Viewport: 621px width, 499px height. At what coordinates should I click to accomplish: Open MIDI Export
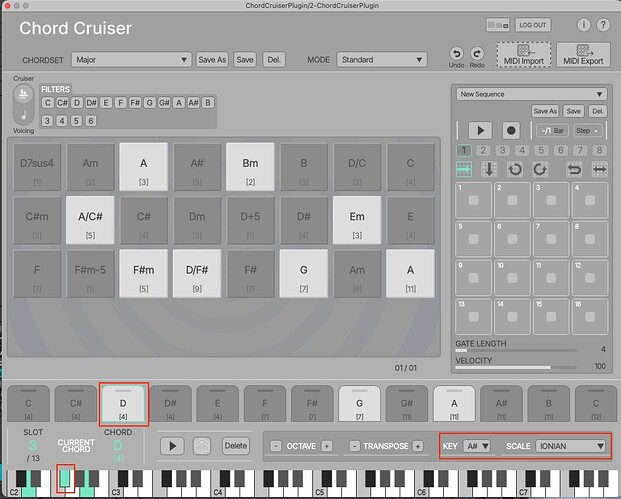(583, 55)
